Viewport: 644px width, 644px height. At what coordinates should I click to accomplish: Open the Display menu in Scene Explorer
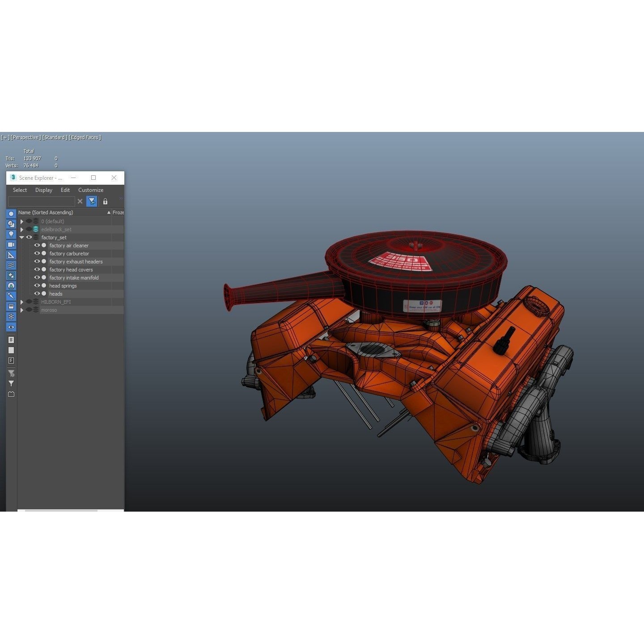click(x=43, y=190)
